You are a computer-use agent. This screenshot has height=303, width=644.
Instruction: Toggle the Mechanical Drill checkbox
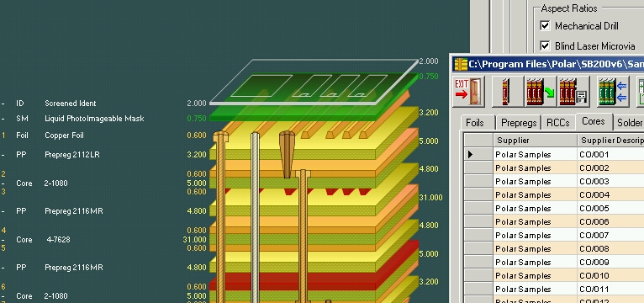545,26
